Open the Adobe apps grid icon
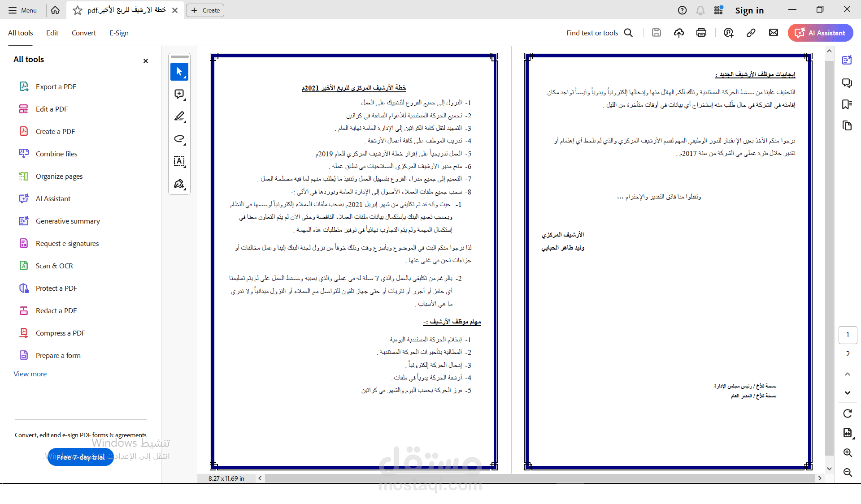The width and height of the screenshot is (861, 504). (718, 10)
